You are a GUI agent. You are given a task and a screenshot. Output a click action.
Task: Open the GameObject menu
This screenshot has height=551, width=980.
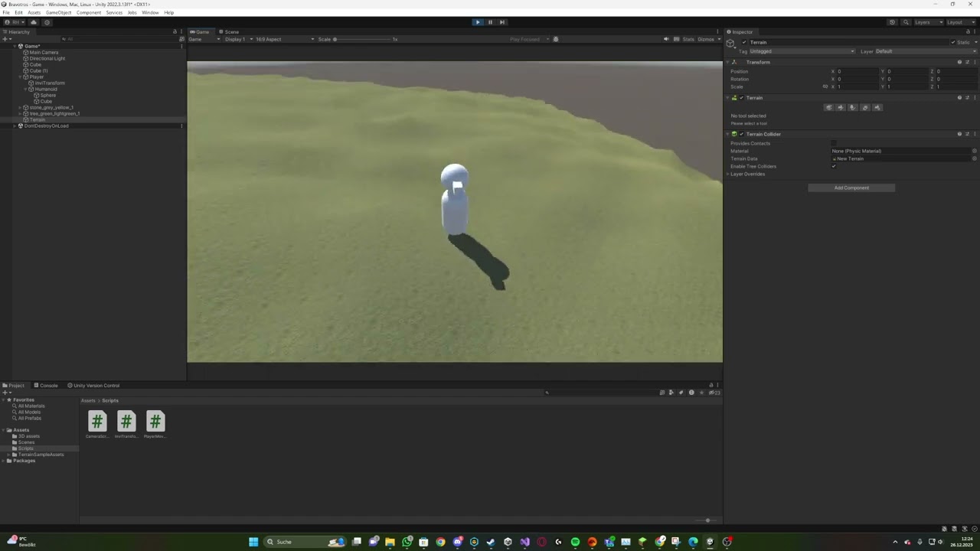58,12
